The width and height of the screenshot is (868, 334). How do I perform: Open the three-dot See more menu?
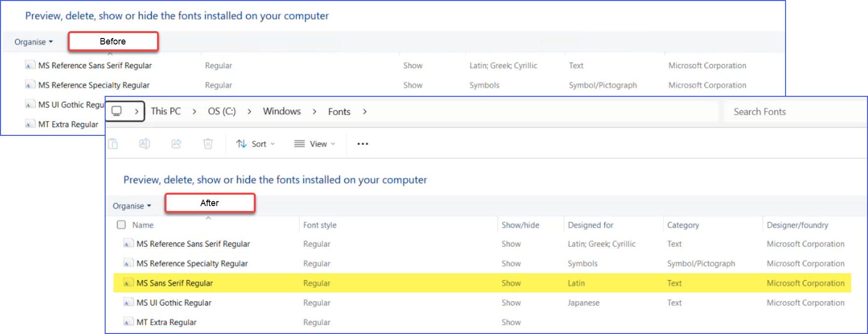point(363,144)
